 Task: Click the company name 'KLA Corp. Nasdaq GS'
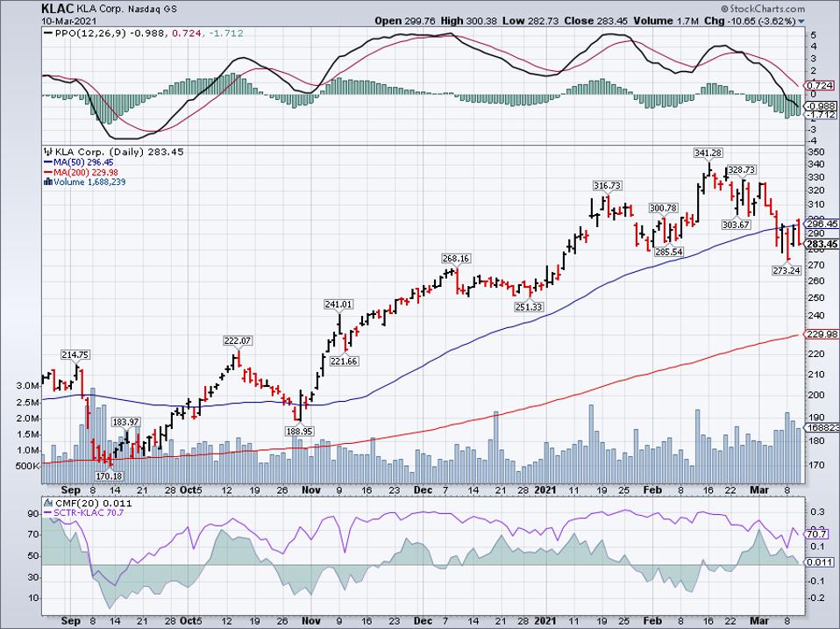(x=128, y=9)
